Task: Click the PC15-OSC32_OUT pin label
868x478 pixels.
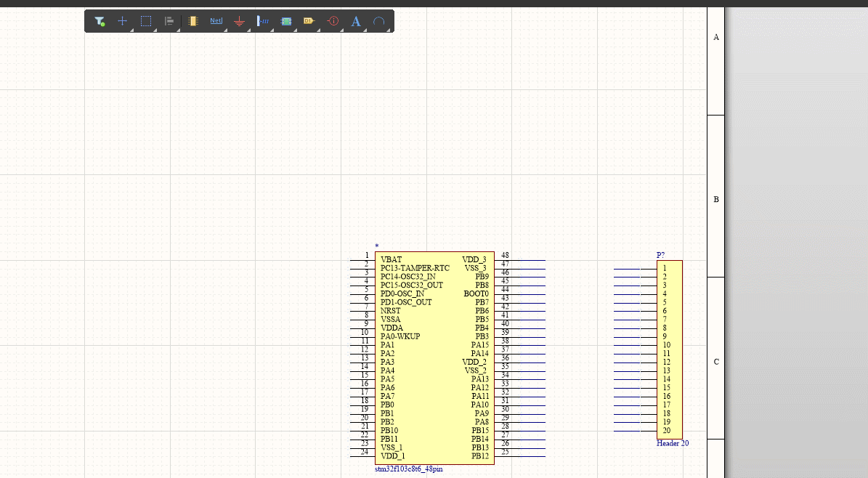Action: click(412, 285)
